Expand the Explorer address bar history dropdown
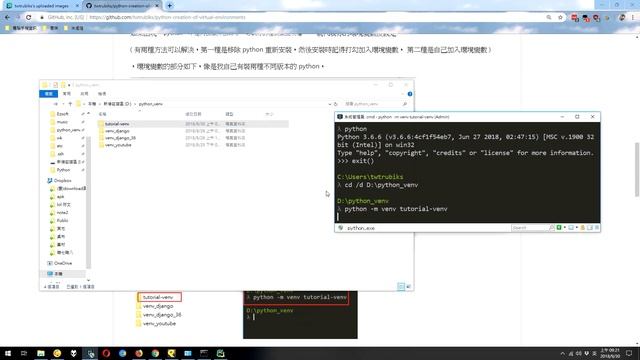 pyautogui.click(x=329, y=104)
